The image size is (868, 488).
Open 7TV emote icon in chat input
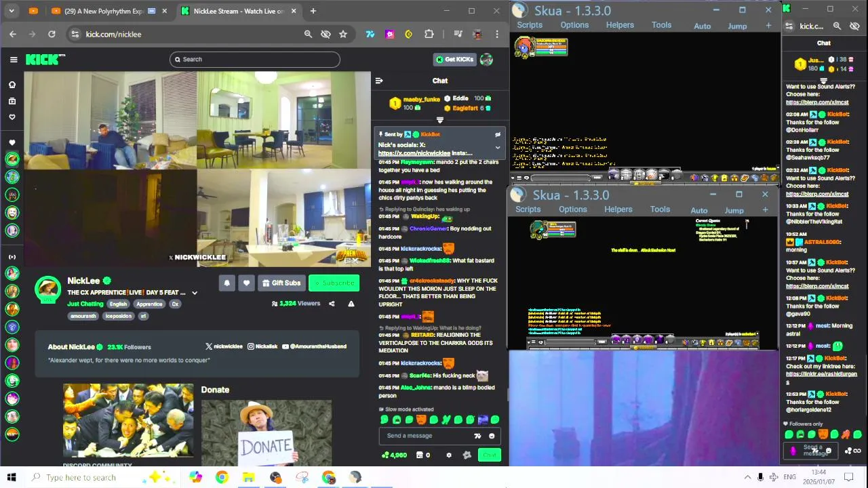[x=478, y=436]
